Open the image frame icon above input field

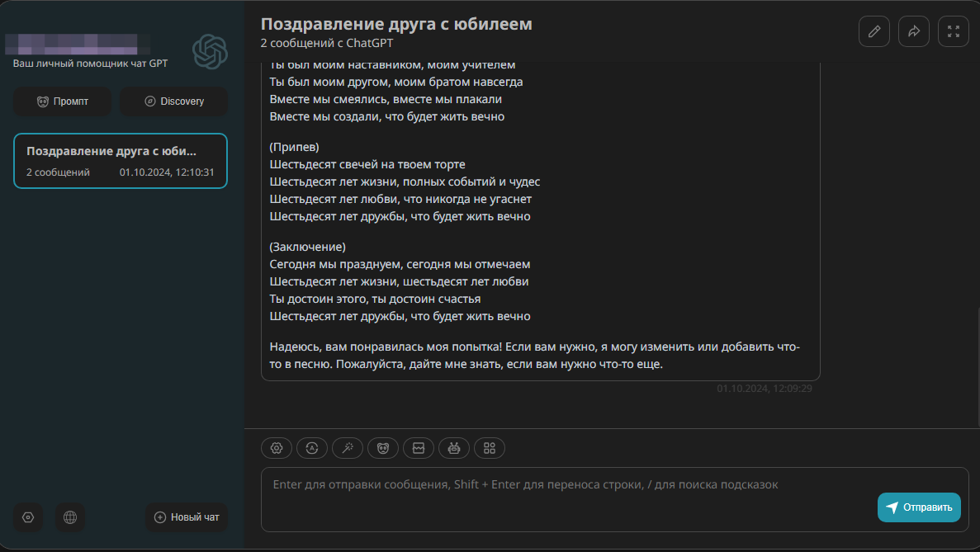tap(419, 448)
